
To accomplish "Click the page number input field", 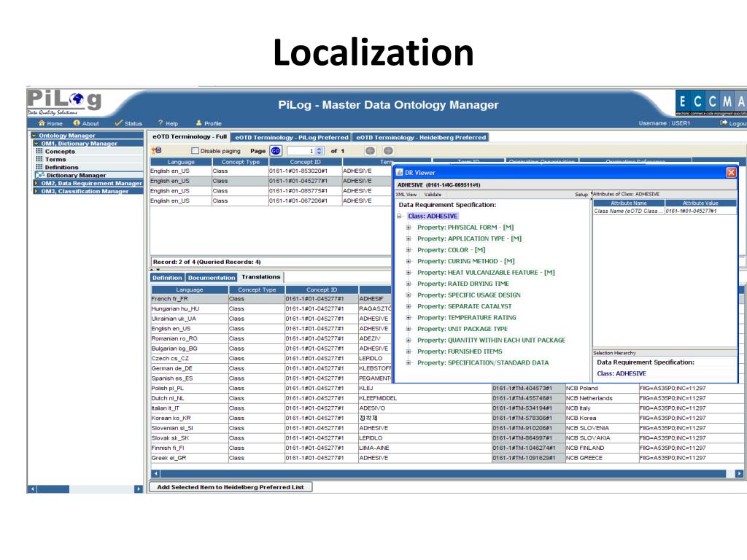I will click(x=301, y=151).
